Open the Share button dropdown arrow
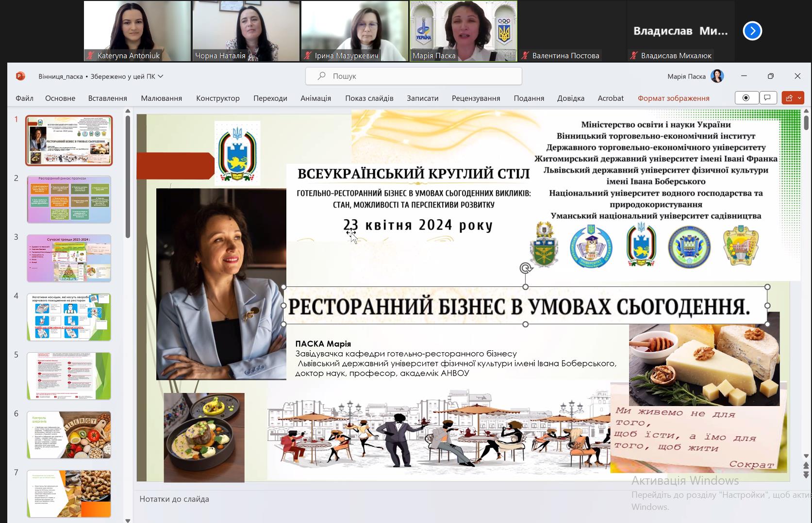Image resolution: width=812 pixels, height=523 pixels. click(800, 98)
